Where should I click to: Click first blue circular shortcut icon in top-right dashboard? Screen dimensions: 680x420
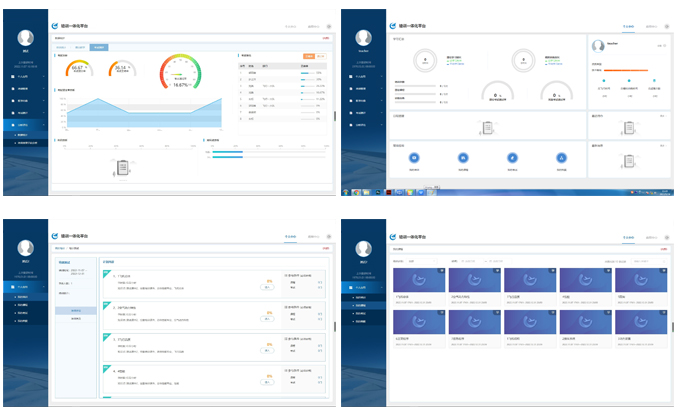tap(414, 157)
